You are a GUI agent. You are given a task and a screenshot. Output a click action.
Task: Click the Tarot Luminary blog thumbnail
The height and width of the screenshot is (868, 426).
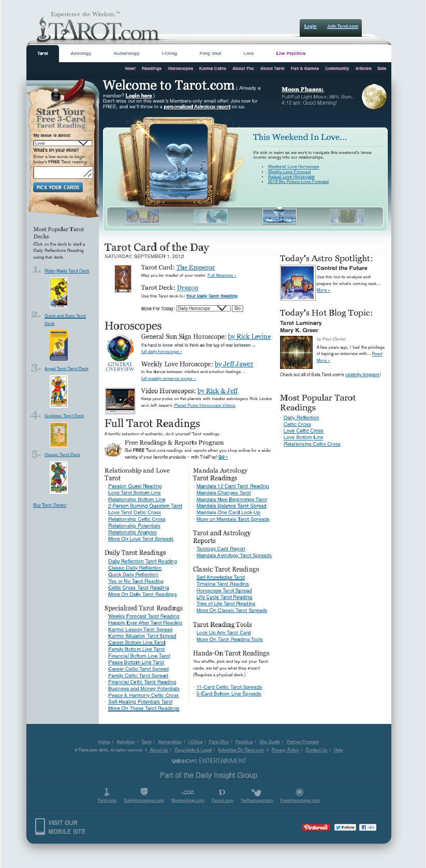click(296, 352)
